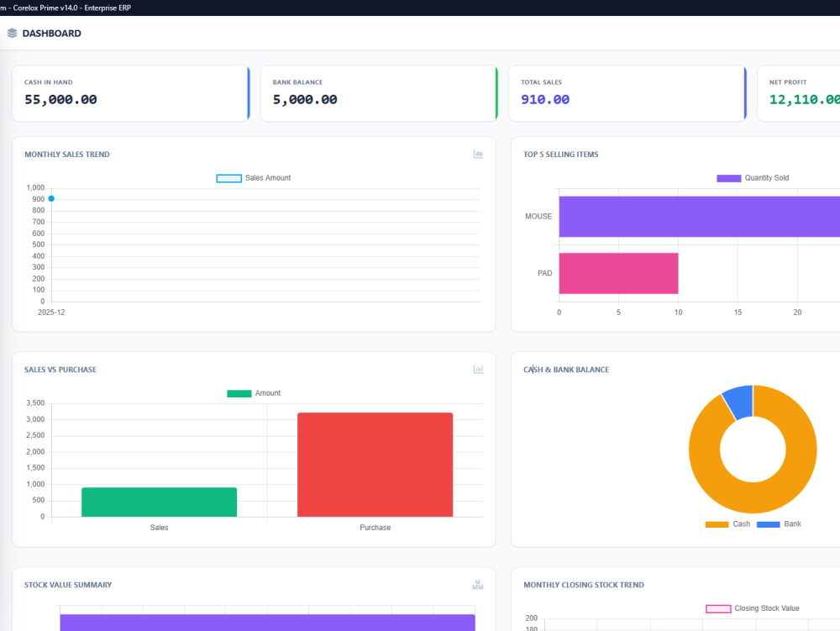Click the purple MOUSE bar in chart
This screenshot has width=840, height=631.
click(699, 217)
